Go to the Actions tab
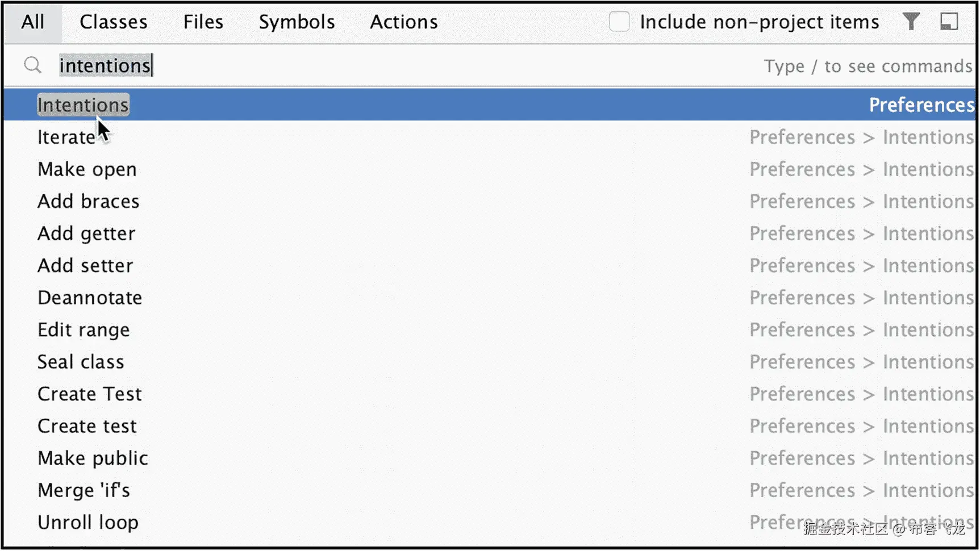 [404, 22]
